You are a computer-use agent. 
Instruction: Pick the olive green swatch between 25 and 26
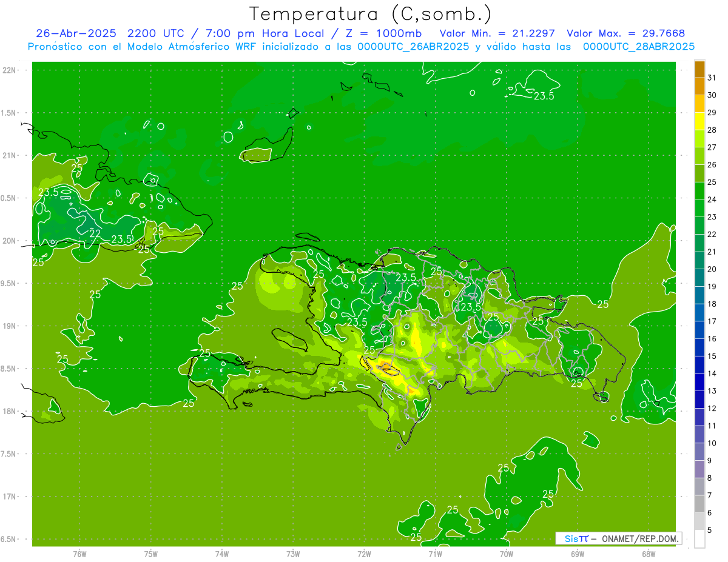(700, 173)
